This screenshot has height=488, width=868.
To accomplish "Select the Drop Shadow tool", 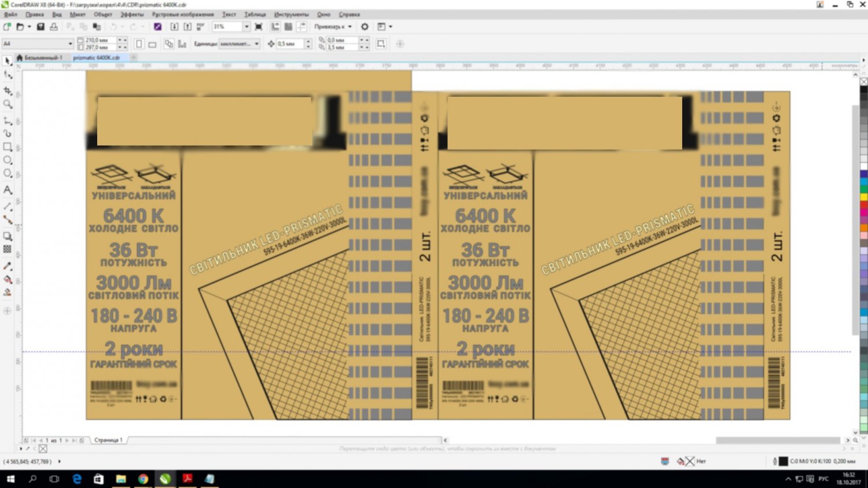I will 8,236.
